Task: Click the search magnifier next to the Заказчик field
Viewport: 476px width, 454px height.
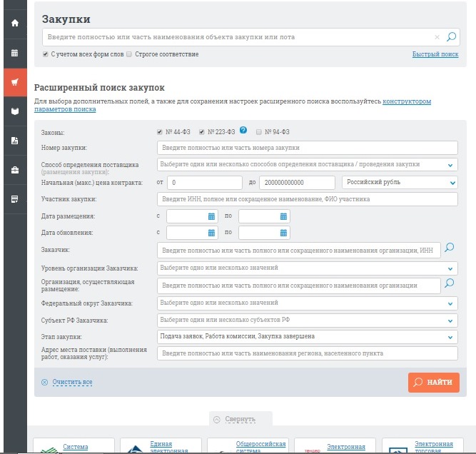Action: tap(450, 248)
